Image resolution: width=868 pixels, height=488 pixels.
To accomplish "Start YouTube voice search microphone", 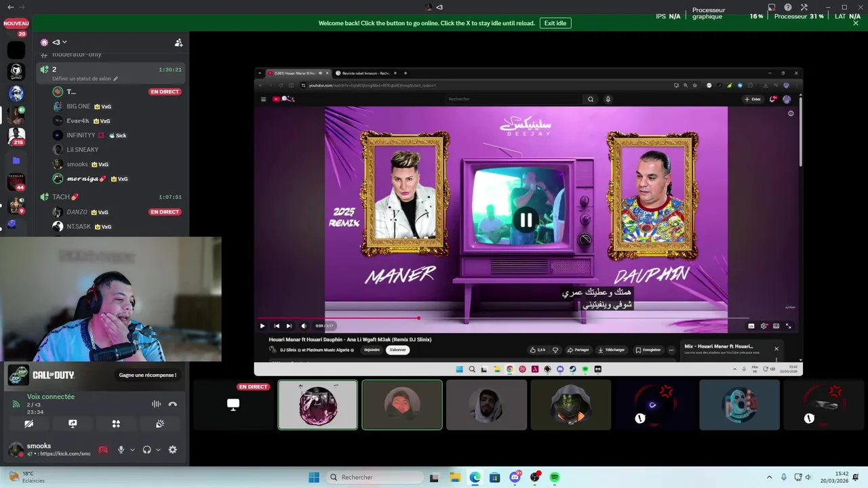I will click(608, 99).
